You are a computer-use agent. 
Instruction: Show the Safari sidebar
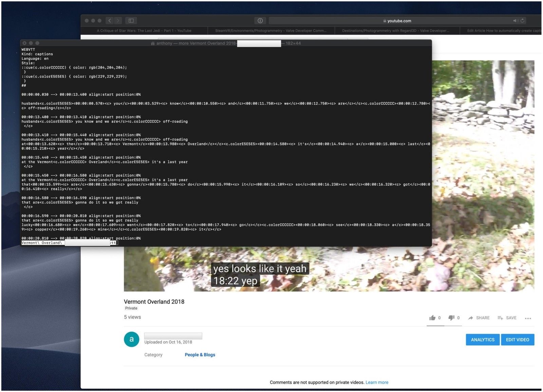(x=131, y=21)
